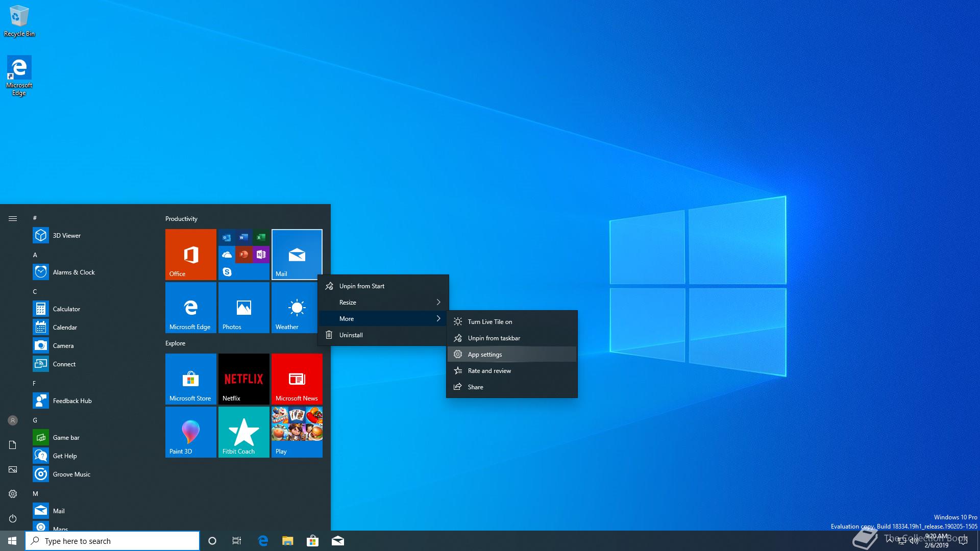This screenshot has width=980, height=551.
Task: Open Connect from the app list
Action: [x=94, y=364]
